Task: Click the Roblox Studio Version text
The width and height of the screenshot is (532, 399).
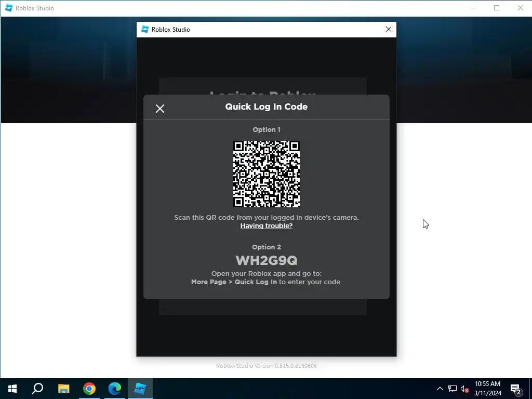Action: [x=267, y=366]
